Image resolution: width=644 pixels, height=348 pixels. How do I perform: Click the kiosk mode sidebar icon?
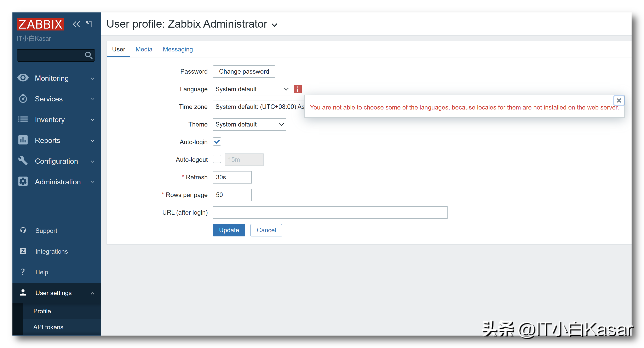[x=89, y=24]
